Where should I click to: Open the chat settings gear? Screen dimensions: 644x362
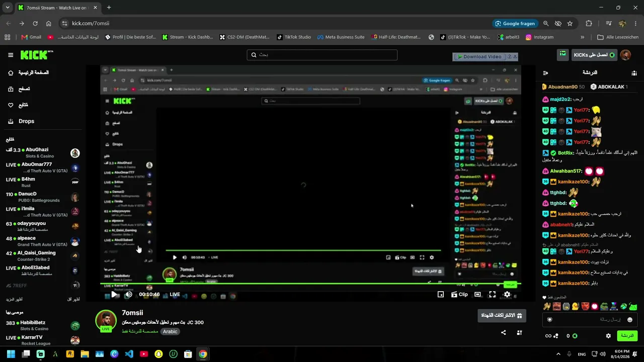[608, 336]
